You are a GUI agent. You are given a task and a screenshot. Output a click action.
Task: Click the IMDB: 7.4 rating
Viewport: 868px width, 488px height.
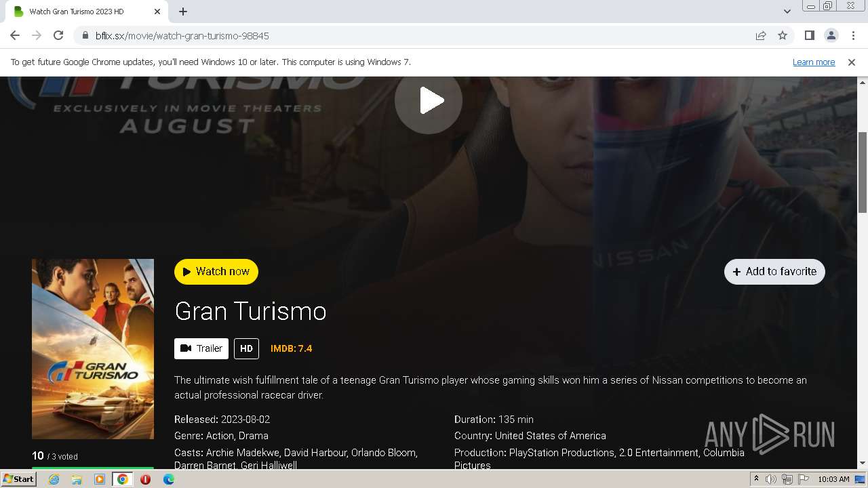pyautogui.click(x=292, y=348)
